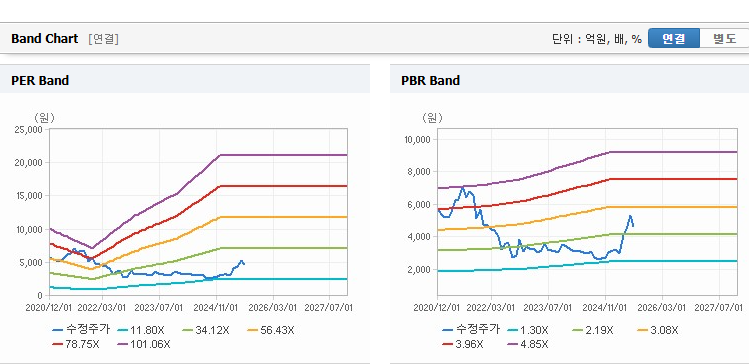Click the 15,000 y-axis label in PER chart

click(30, 196)
